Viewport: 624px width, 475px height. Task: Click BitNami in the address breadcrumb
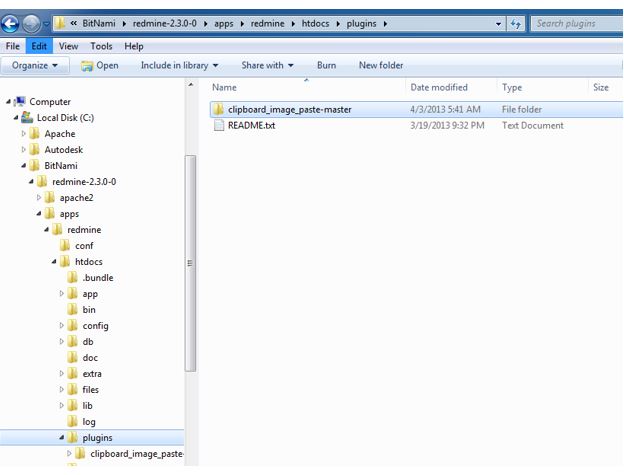click(99, 23)
